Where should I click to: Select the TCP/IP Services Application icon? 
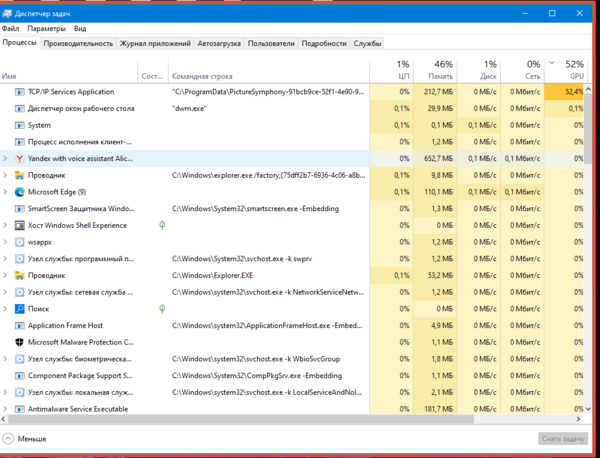[19, 91]
